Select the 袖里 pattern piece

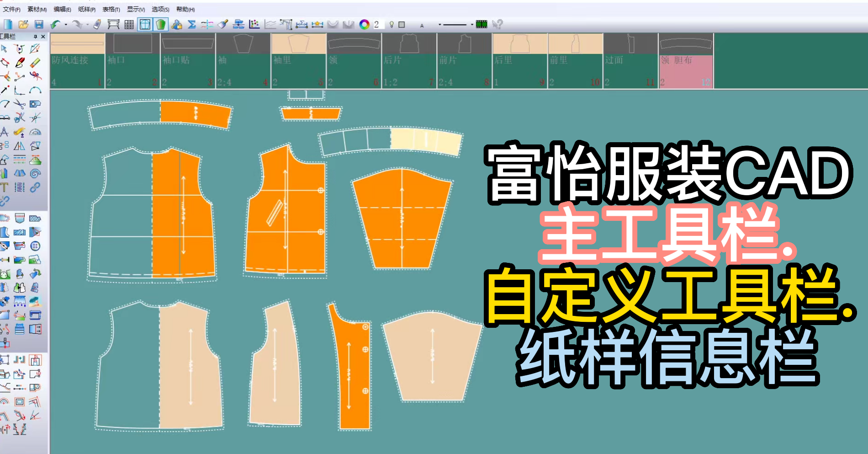click(299, 61)
